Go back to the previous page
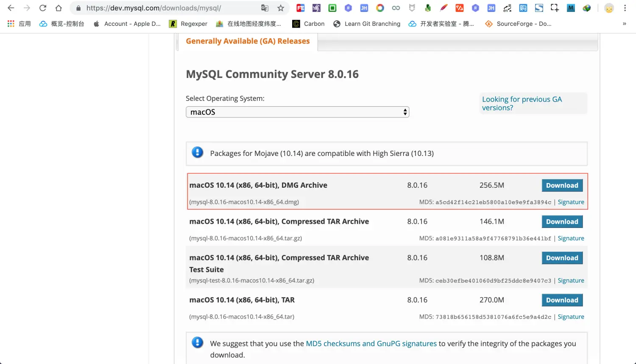Screen dimensions: 636x364 click(11, 8)
